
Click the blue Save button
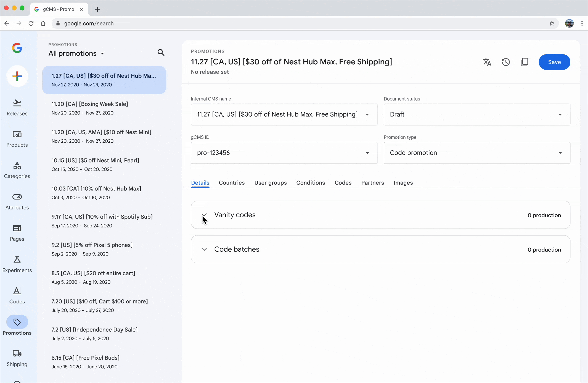(554, 62)
